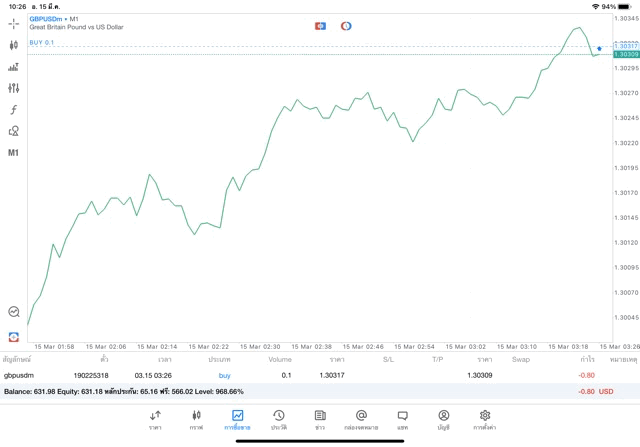Tap the blue entry marker on chart
640x447 pixels.
599,49
